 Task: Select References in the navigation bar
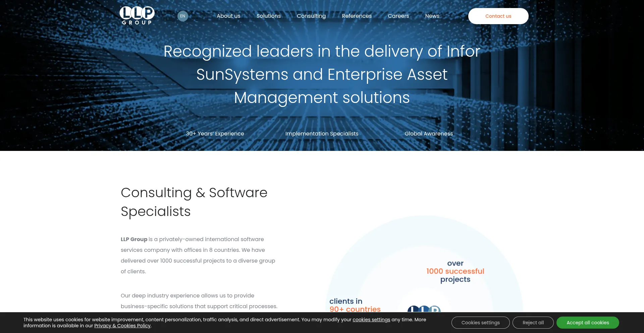tap(357, 16)
